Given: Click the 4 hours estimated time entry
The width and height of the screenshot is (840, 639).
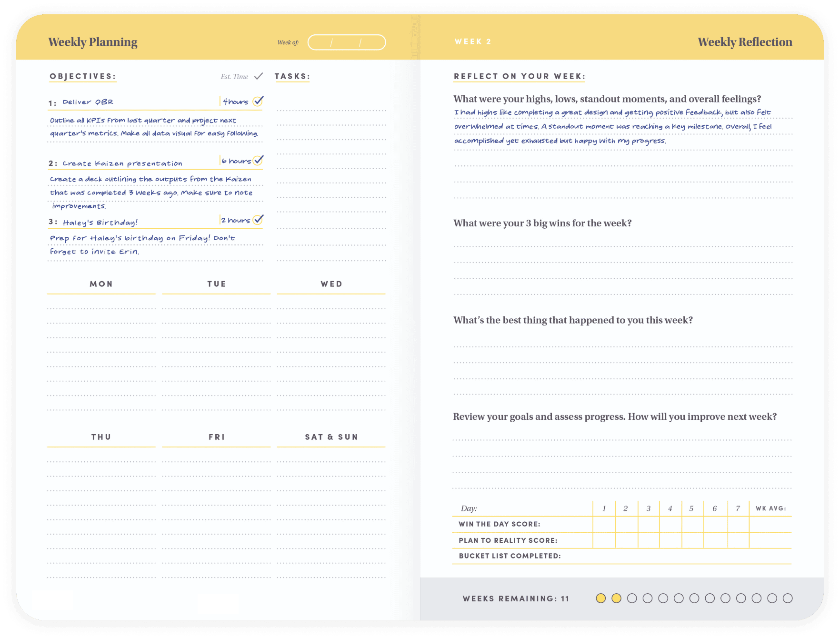Looking at the screenshot, I should [236, 101].
